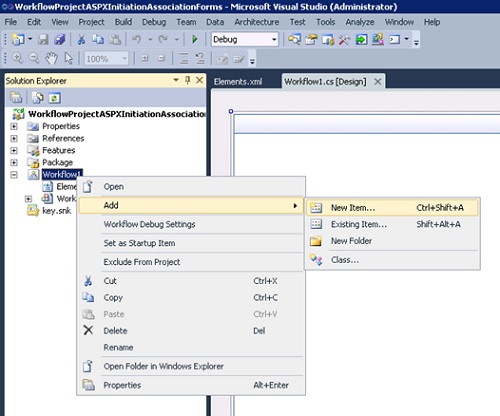
Task: Click the Solution Explorer Properties icon
Action: click(x=16, y=98)
